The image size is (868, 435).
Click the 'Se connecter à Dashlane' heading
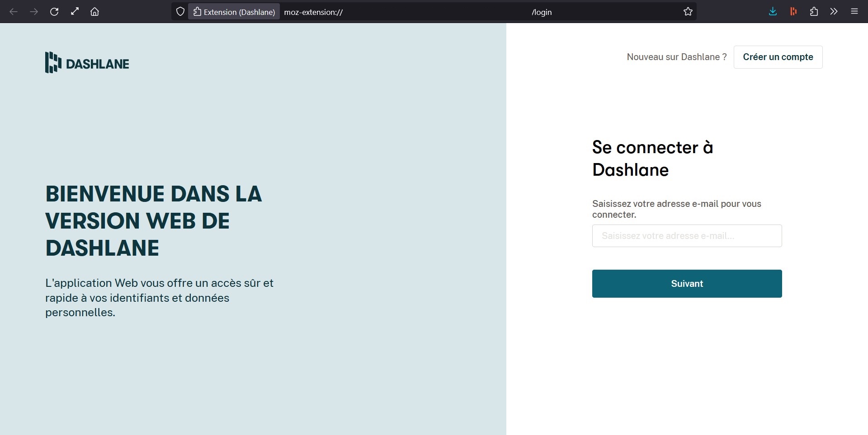pyautogui.click(x=652, y=159)
